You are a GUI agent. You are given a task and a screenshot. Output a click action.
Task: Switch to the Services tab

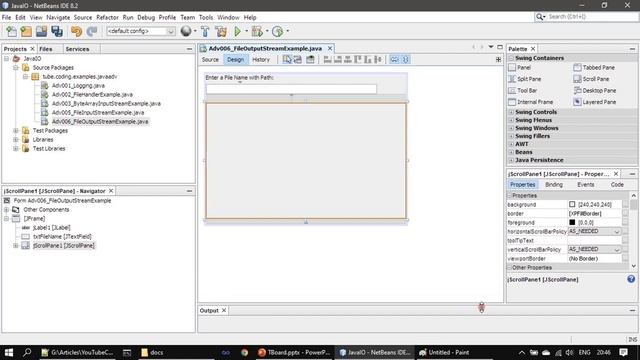pyautogui.click(x=77, y=49)
